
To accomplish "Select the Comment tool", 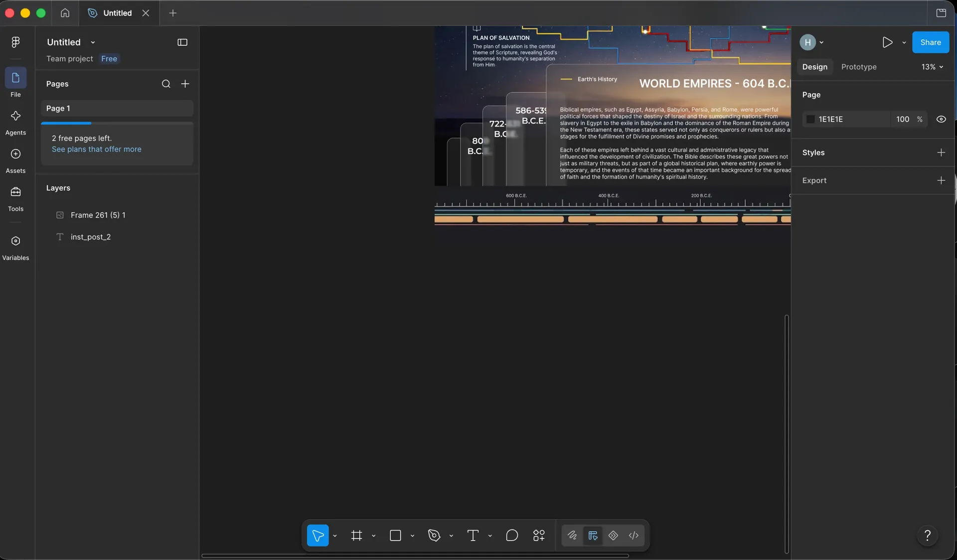I will [512, 536].
